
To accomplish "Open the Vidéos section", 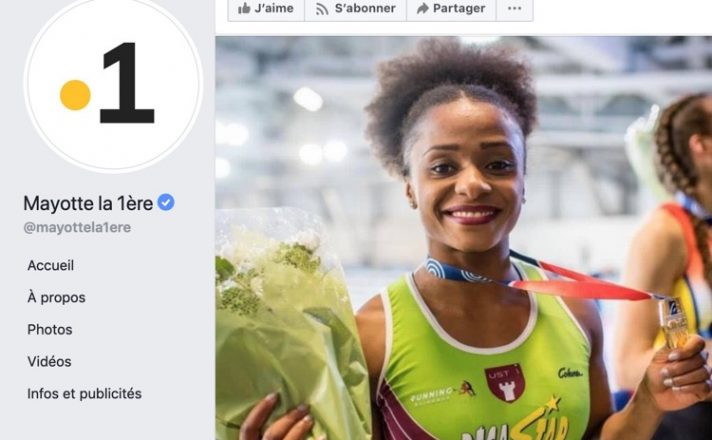I will (49, 361).
